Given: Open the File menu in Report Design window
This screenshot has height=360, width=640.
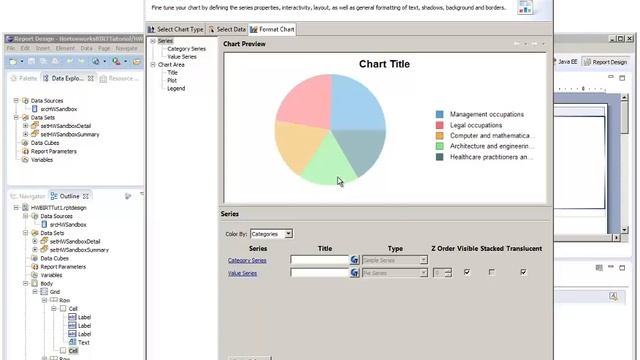Looking at the screenshot, I should pyautogui.click(x=11, y=48).
